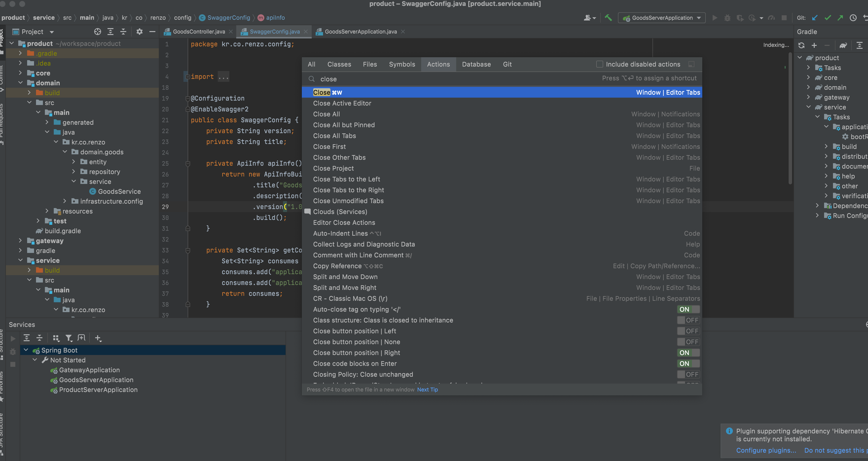The height and width of the screenshot is (461, 868).
Task: Collapse the Spring Boot services node
Action: pos(26,350)
